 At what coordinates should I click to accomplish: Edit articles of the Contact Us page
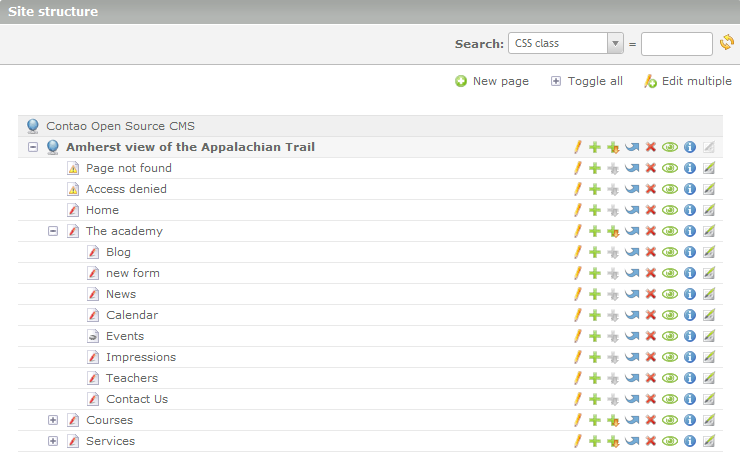click(709, 399)
